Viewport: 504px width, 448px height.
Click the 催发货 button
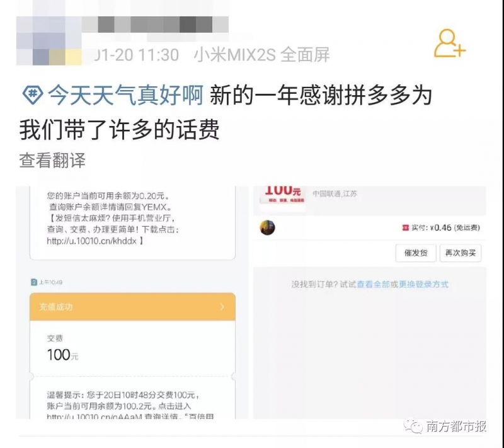416,253
